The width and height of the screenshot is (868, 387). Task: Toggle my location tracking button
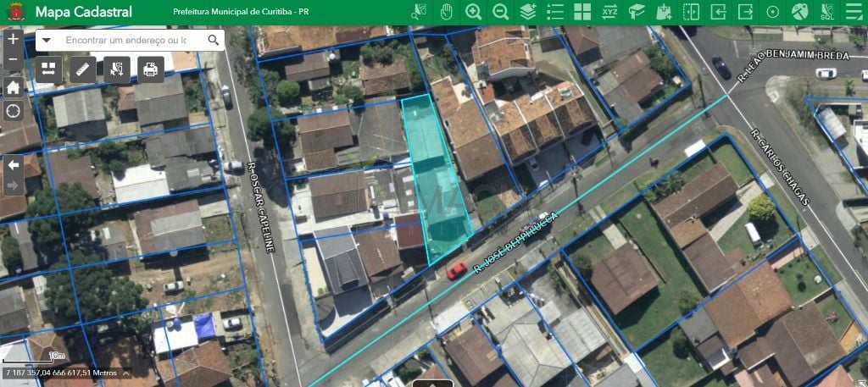pos(13,111)
